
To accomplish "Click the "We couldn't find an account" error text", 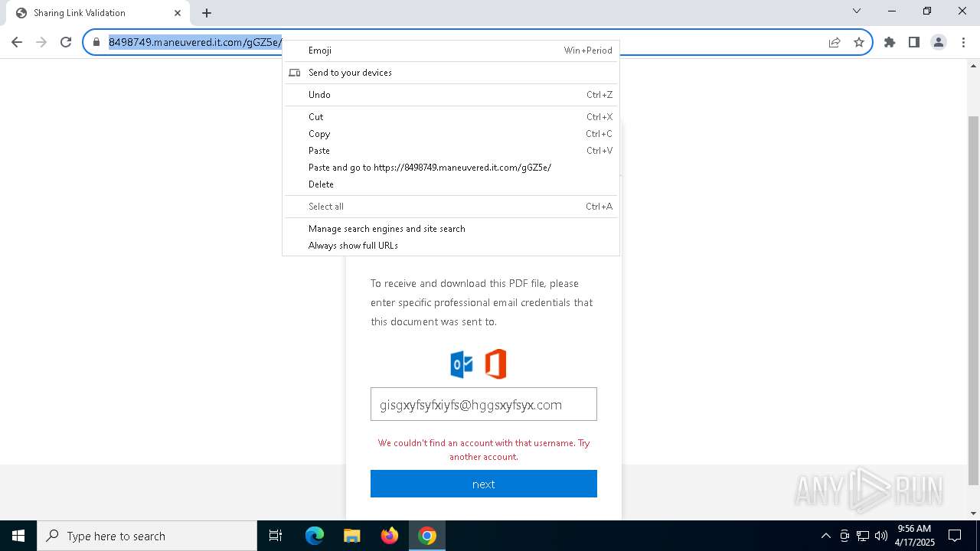I will (484, 450).
